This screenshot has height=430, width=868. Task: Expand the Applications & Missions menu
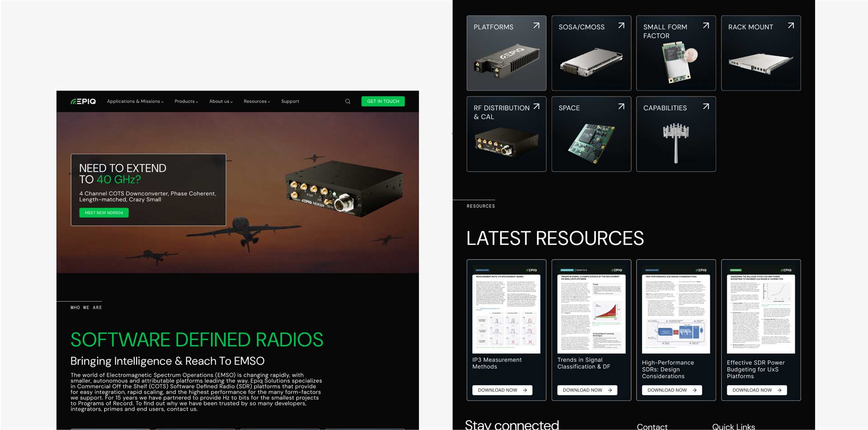point(135,102)
